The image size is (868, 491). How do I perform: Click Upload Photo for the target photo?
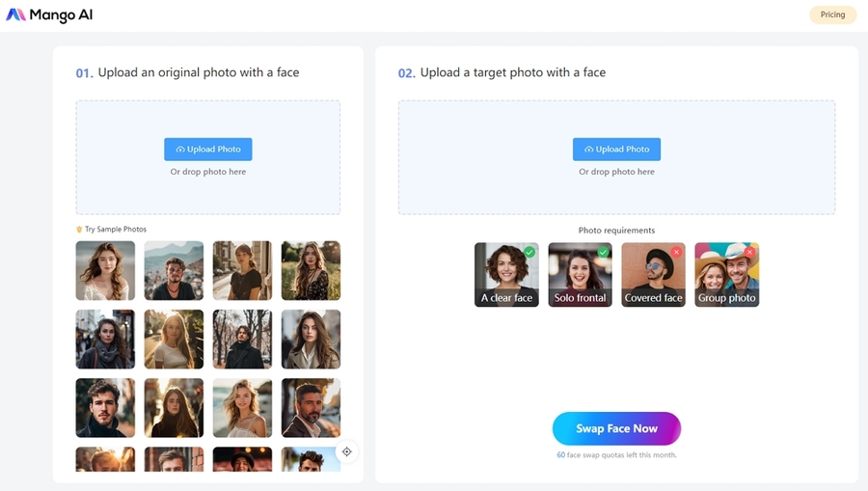(x=616, y=149)
